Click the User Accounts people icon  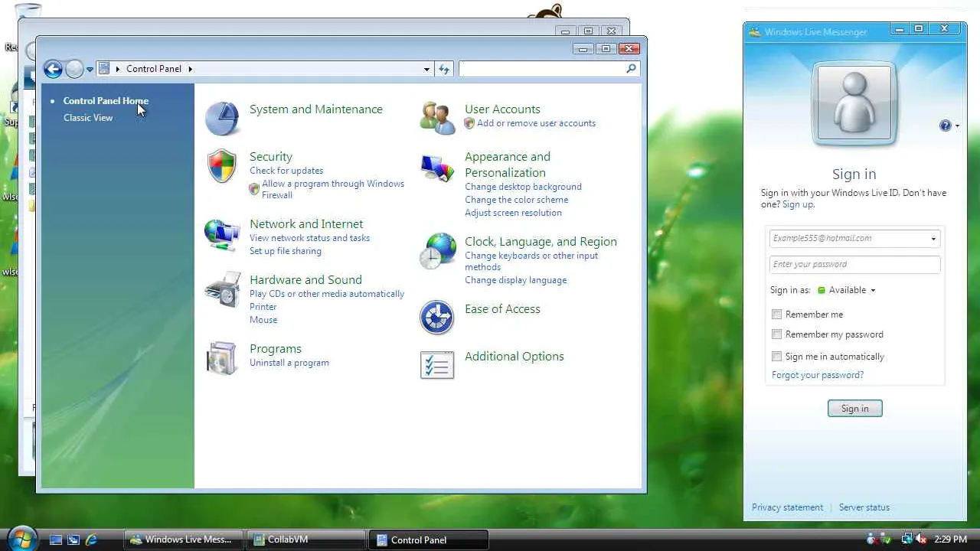click(437, 119)
